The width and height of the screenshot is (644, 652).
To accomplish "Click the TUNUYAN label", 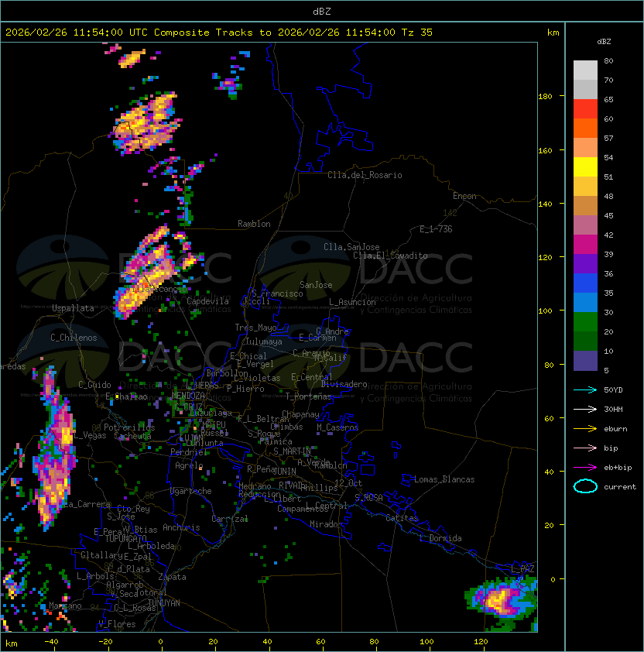I will tap(164, 603).
